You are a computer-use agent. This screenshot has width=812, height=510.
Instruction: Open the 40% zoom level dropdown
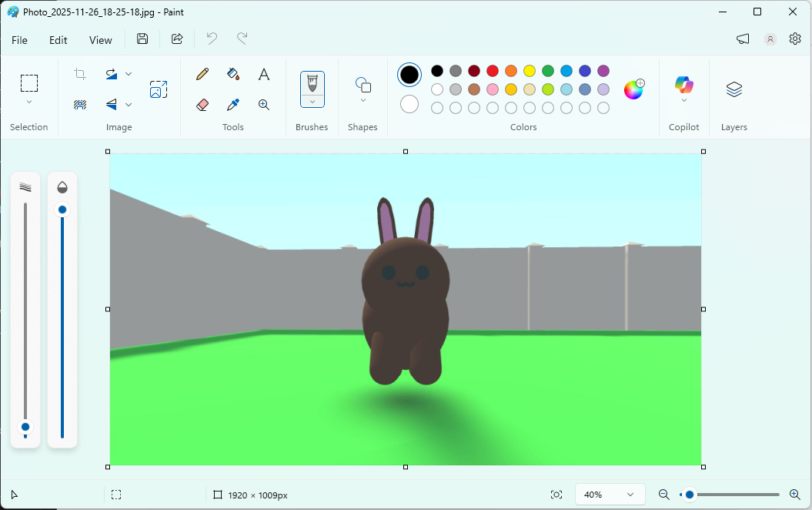(x=610, y=495)
